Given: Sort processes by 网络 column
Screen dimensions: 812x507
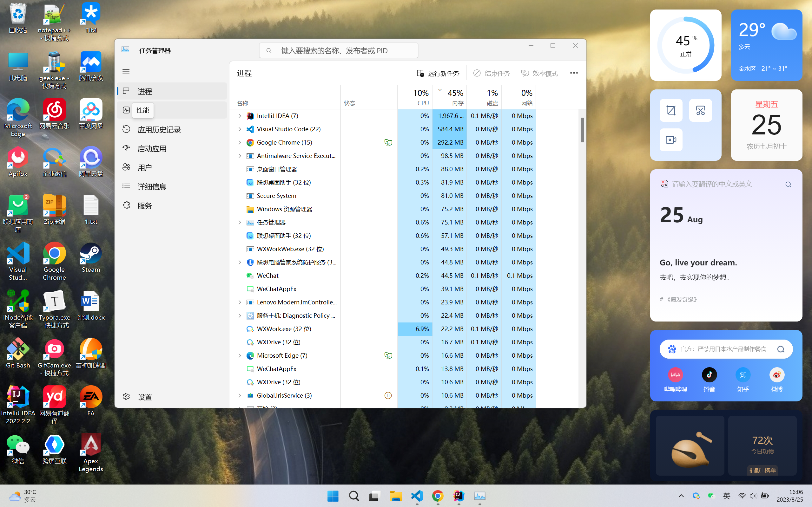Looking at the screenshot, I should pos(519,97).
